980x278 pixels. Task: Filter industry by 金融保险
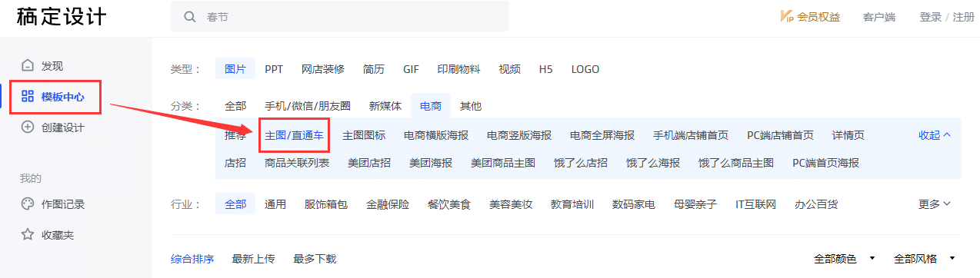pyautogui.click(x=388, y=204)
